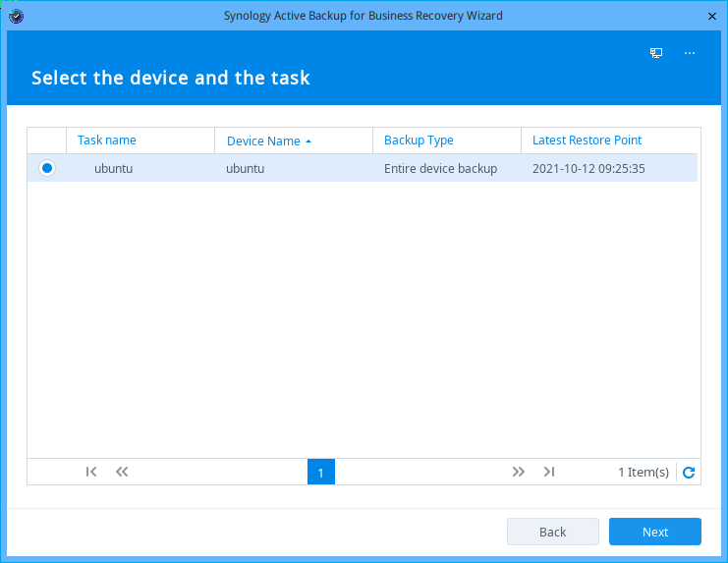This screenshot has width=728, height=563.
Task: Click the Back button
Action: click(x=552, y=532)
